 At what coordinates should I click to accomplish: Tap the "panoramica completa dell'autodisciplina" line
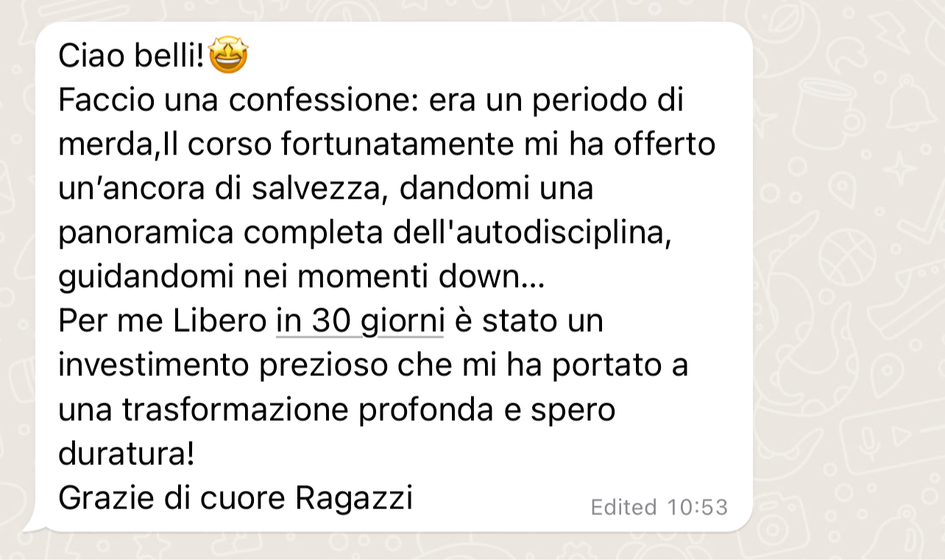[365, 234]
